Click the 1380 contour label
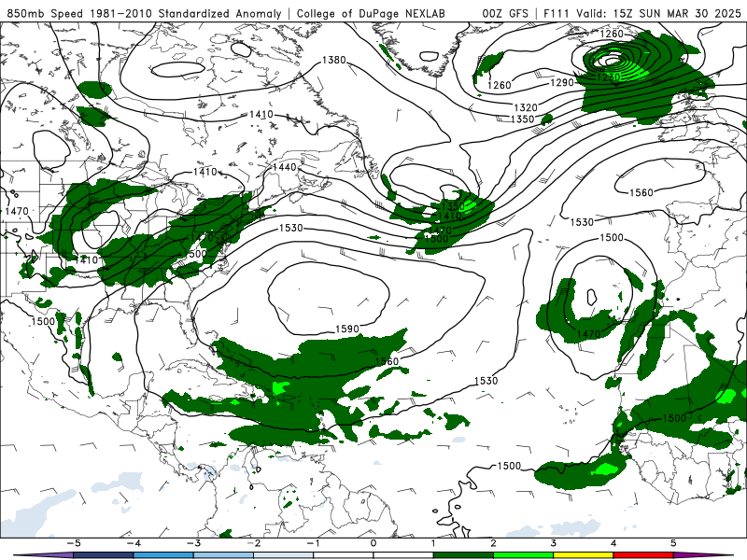This screenshot has width=747, height=560. [x=334, y=60]
